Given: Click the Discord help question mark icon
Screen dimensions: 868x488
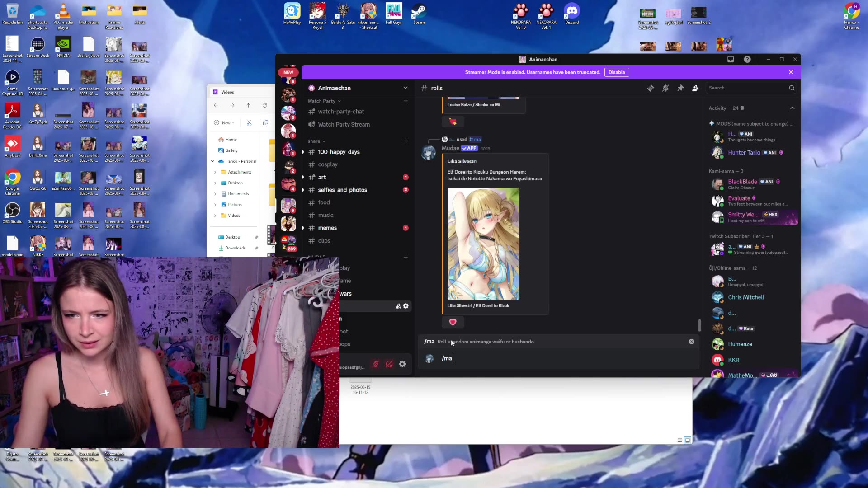Looking at the screenshot, I should 747,59.
